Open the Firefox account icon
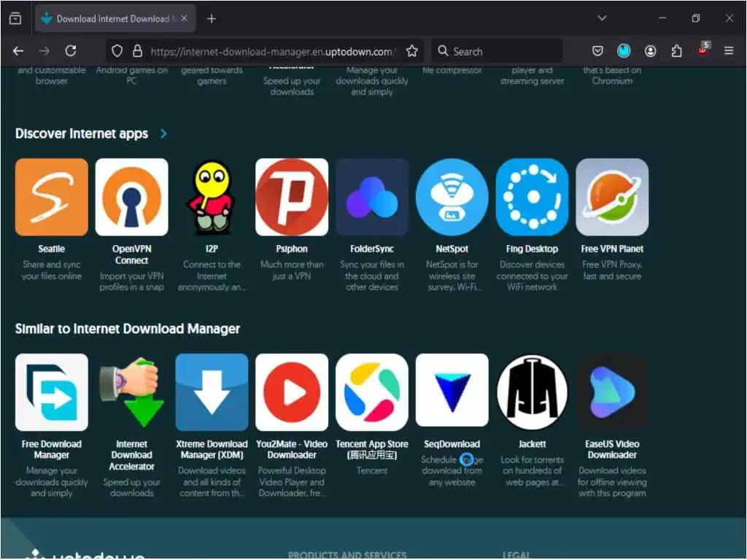 650,51
